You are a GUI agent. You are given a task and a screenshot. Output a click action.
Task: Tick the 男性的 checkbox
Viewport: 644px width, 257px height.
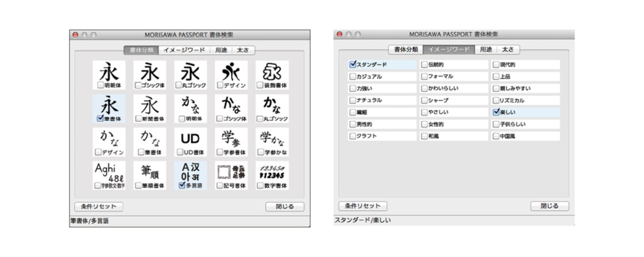click(x=352, y=124)
